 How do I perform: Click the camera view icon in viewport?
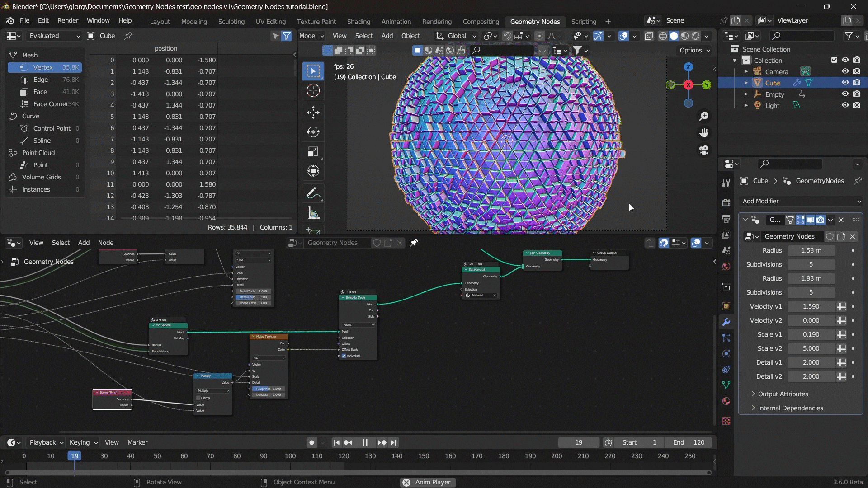coord(704,150)
